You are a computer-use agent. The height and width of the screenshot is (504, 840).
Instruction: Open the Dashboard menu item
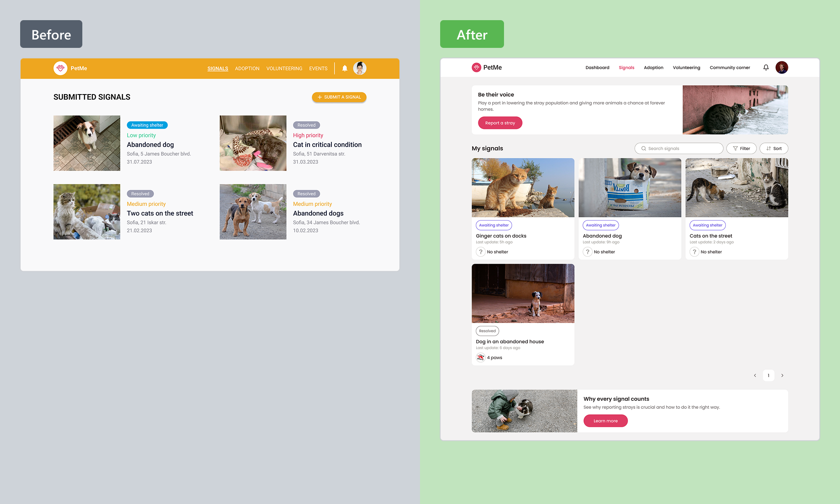tap(597, 68)
